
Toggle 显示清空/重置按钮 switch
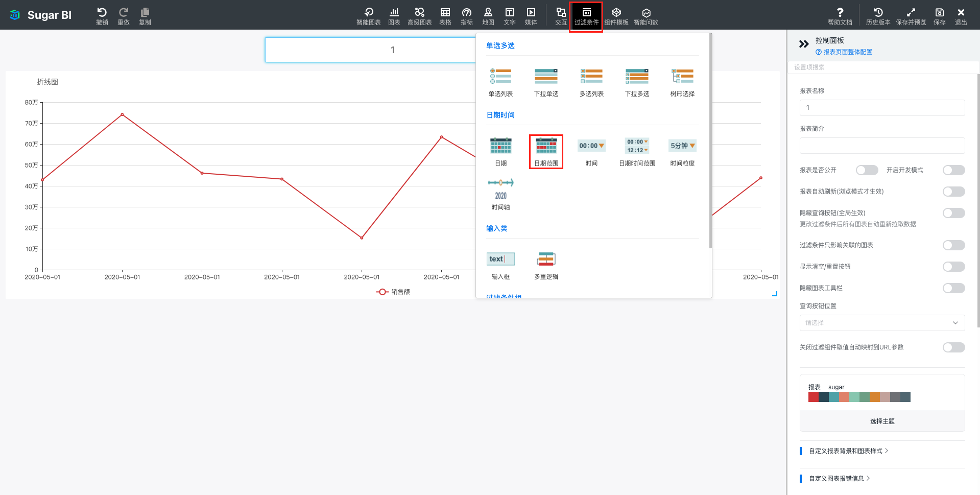pyautogui.click(x=953, y=267)
